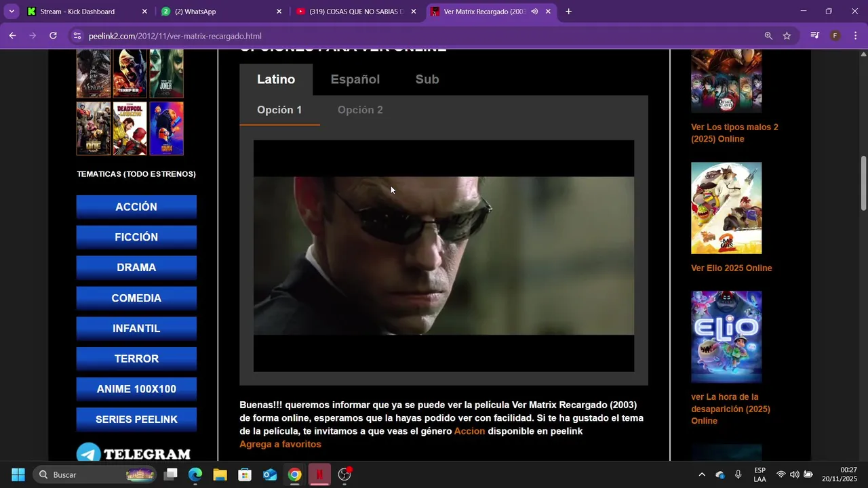This screenshot has height=488, width=868.
Task: Expand the tab search dropdown arrow
Action: pyautogui.click(x=12, y=12)
